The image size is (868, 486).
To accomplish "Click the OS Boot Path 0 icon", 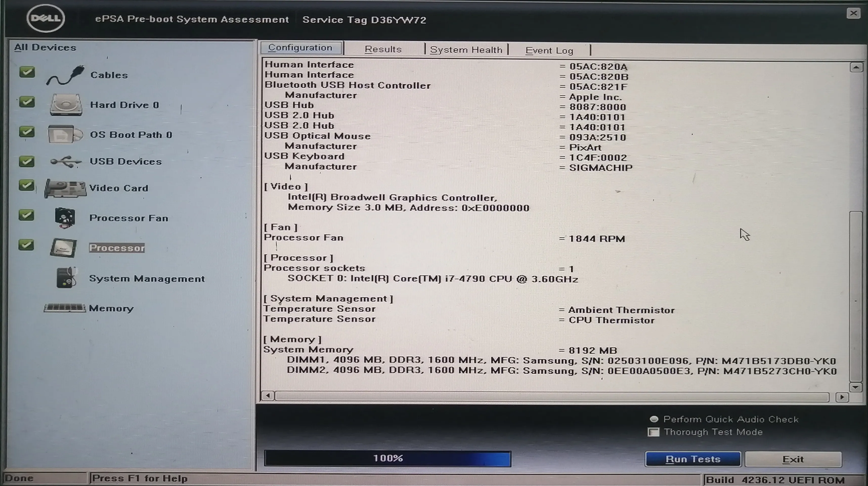I will [x=65, y=134].
